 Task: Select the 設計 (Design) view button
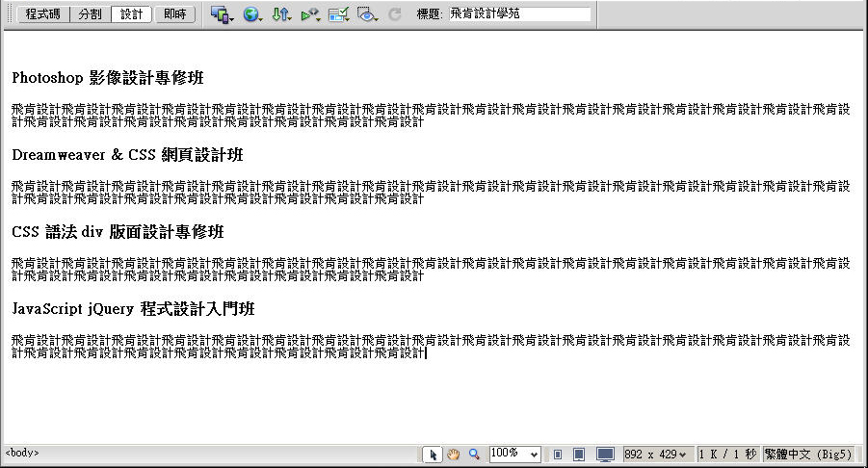click(x=131, y=14)
